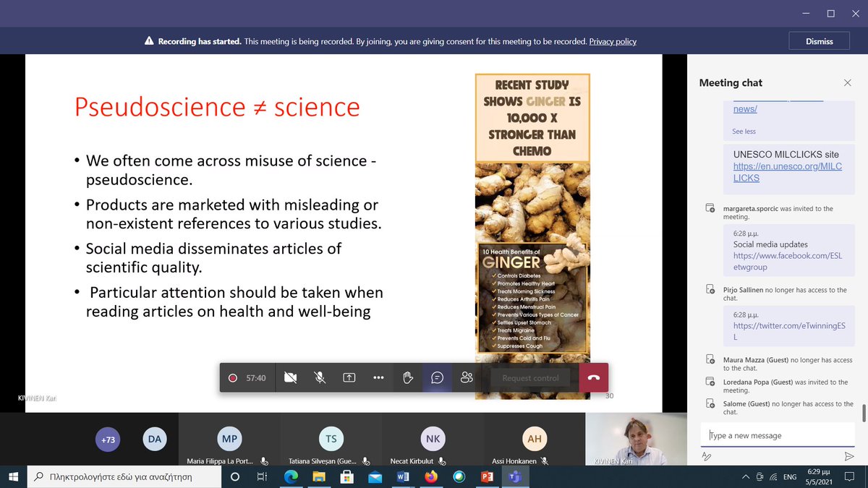
Task: Close the Meeting chat panel
Action: [x=847, y=82]
